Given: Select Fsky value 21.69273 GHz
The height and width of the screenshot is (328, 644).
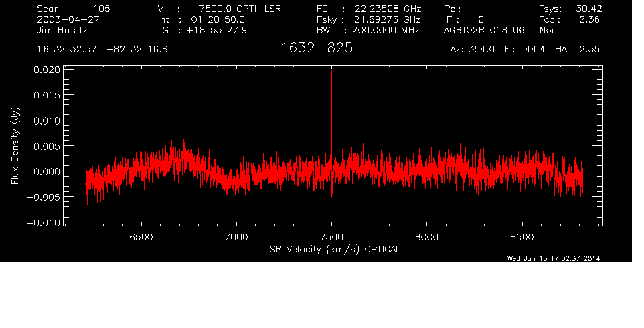Looking at the screenshot, I should (387, 19).
